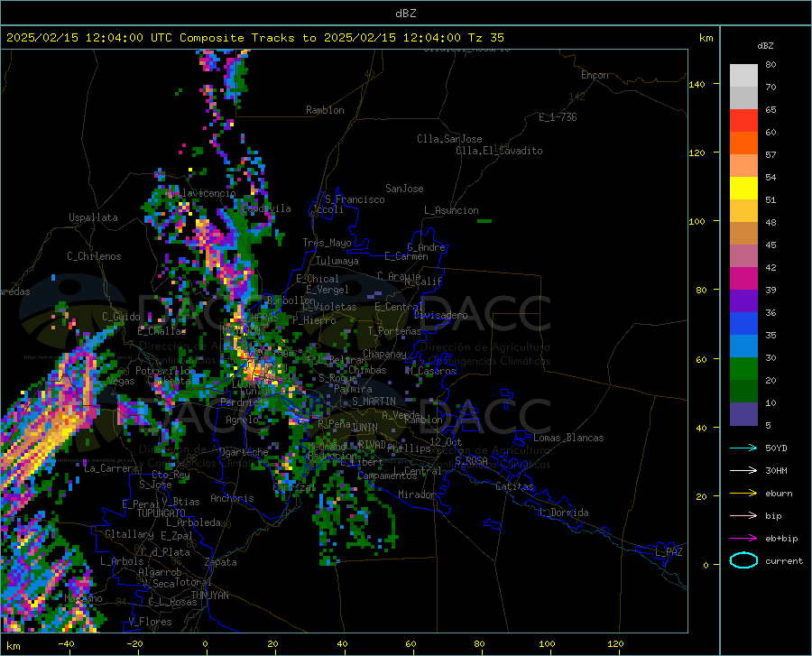The image size is (812, 656).
Task: Click the 'V_Flores' place label
Action: (x=150, y=622)
